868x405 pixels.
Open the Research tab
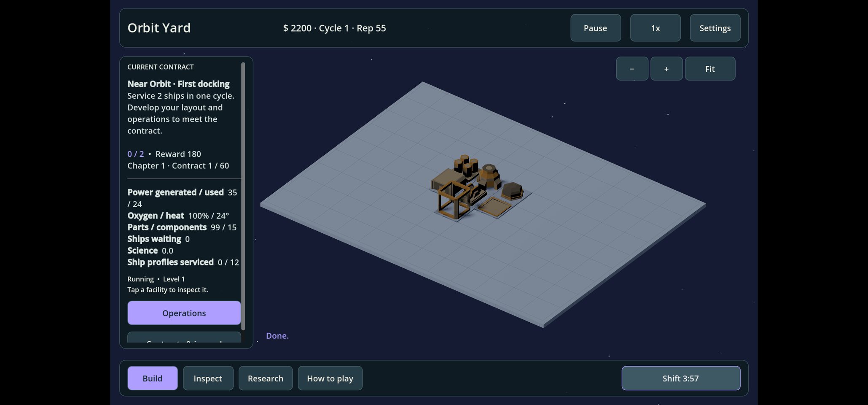[266, 378]
